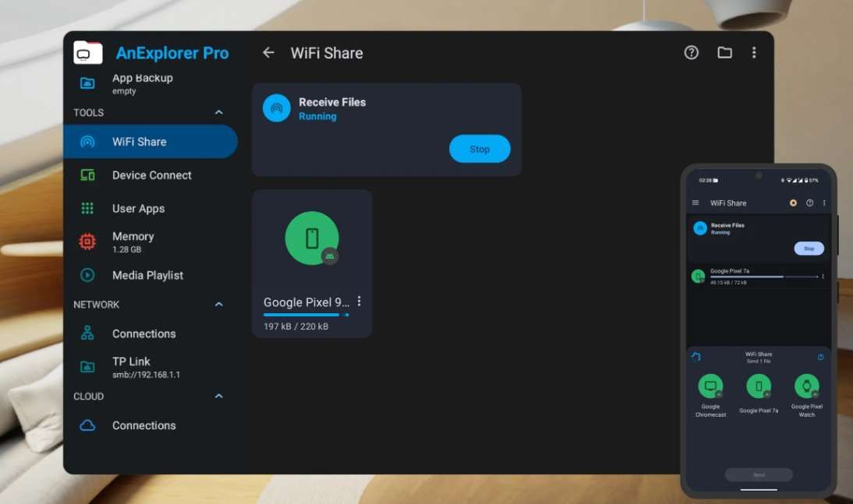Open Device Connect in sidebar
853x504 pixels.
tap(151, 175)
